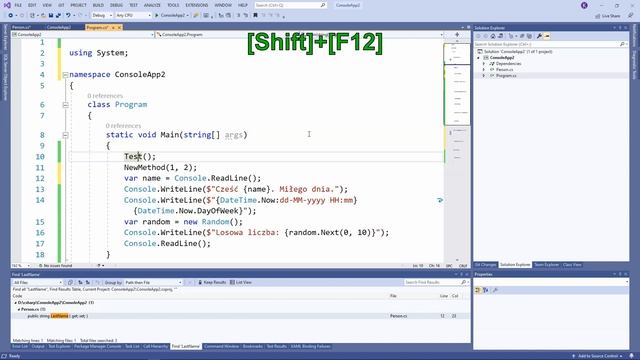Collapse the ConsoleApp2 project node
The height and width of the screenshot is (360, 640).
pos(479,58)
